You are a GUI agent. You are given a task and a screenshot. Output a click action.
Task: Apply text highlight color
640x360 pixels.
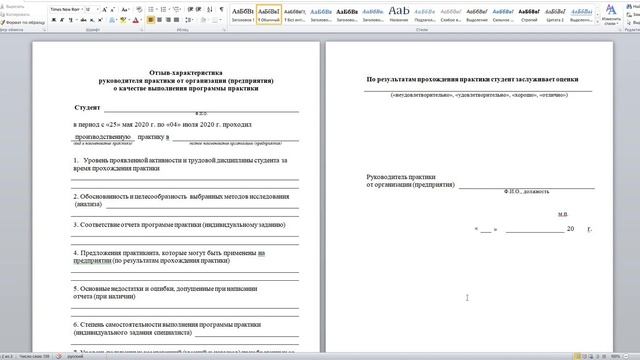[x=122, y=20]
